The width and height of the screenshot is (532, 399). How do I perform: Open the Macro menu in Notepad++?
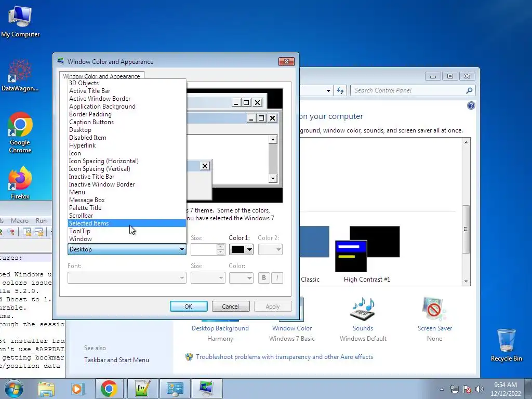click(x=20, y=220)
